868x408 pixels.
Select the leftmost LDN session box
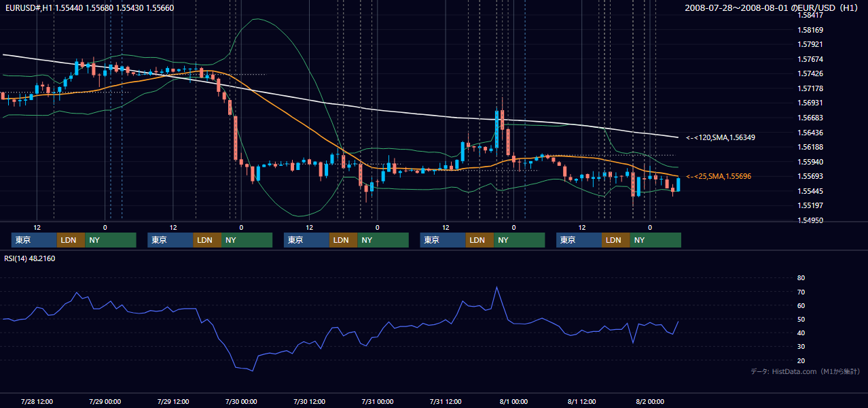[x=71, y=240]
